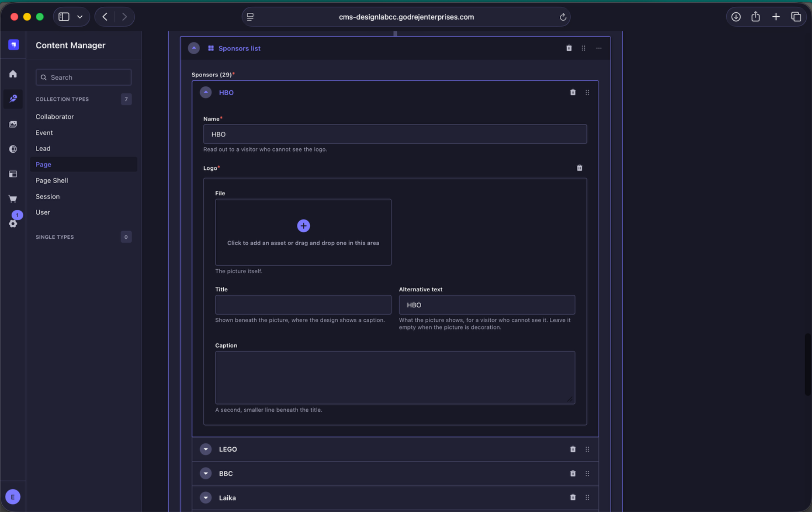This screenshot has width=812, height=512.
Task: Open Safari Share button
Action: 756,17
